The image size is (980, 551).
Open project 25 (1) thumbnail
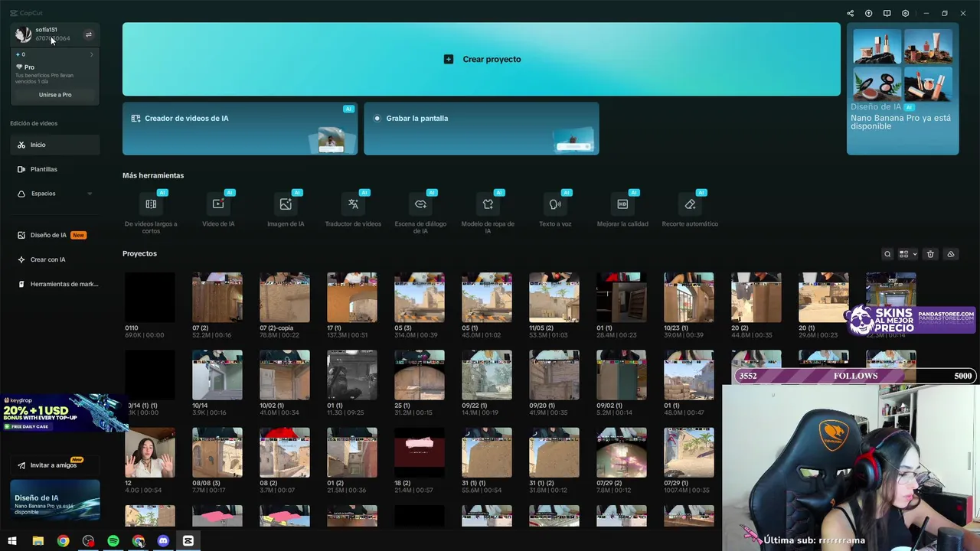tap(420, 375)
